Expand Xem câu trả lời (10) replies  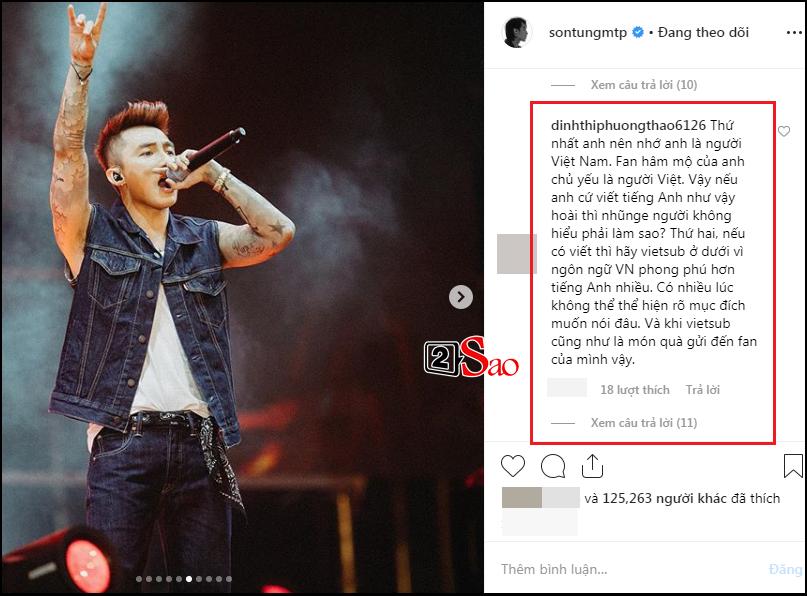pos(643,85)
